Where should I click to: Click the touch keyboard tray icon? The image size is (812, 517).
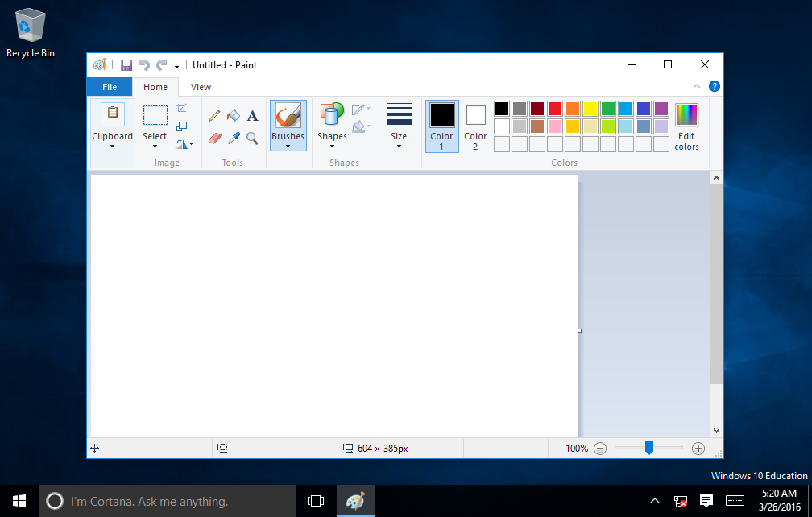[x=735, y=500]
